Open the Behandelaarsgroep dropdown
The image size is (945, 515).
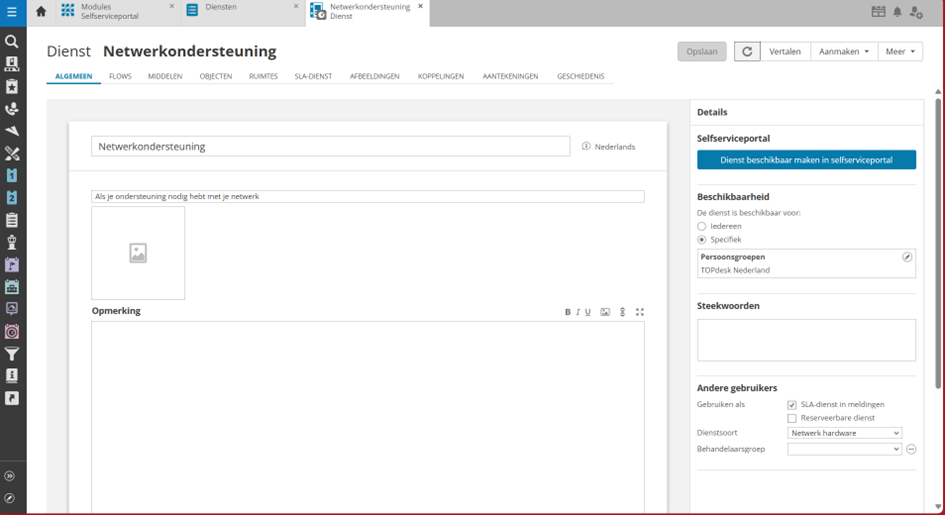pyautogui.click(x=845, y=449)
